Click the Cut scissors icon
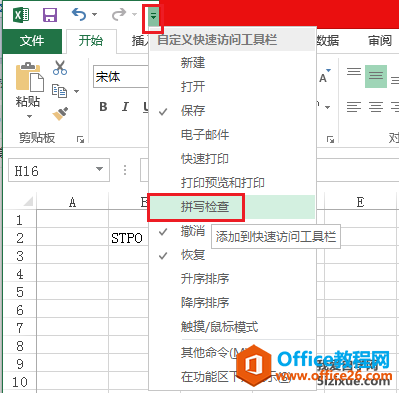Screen dimensions: 399x393 click(x=60, y=68)
